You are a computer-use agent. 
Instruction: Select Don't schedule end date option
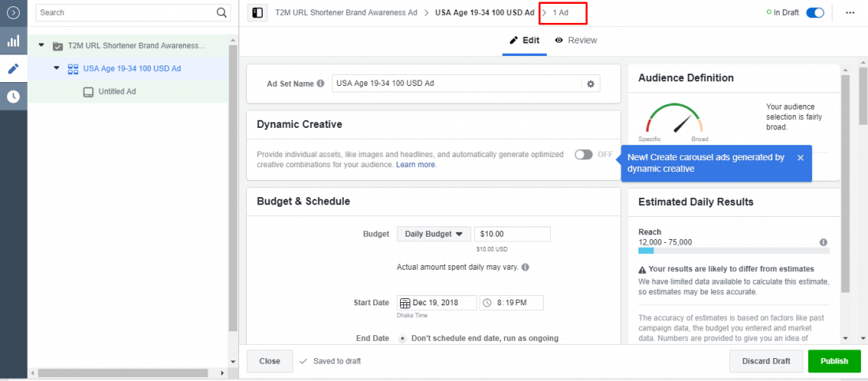[402, 338]
